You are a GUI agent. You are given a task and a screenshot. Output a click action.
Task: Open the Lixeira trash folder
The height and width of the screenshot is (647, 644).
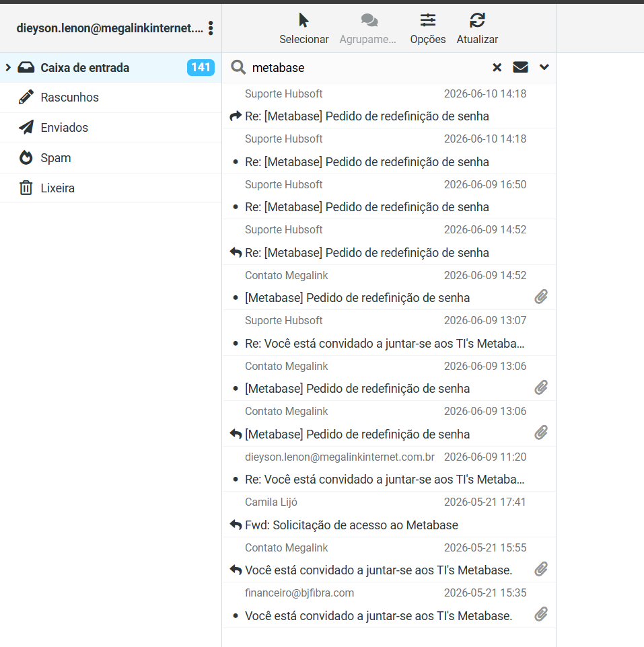pyautogui.click(x=110, y=188)
